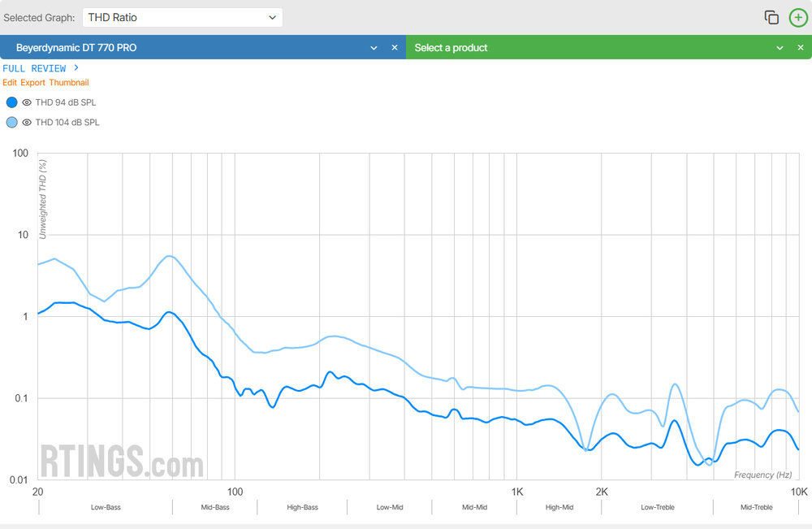812x529 pixels.
Task: Click the copy graph icon
Action: (x=771, y=17)
